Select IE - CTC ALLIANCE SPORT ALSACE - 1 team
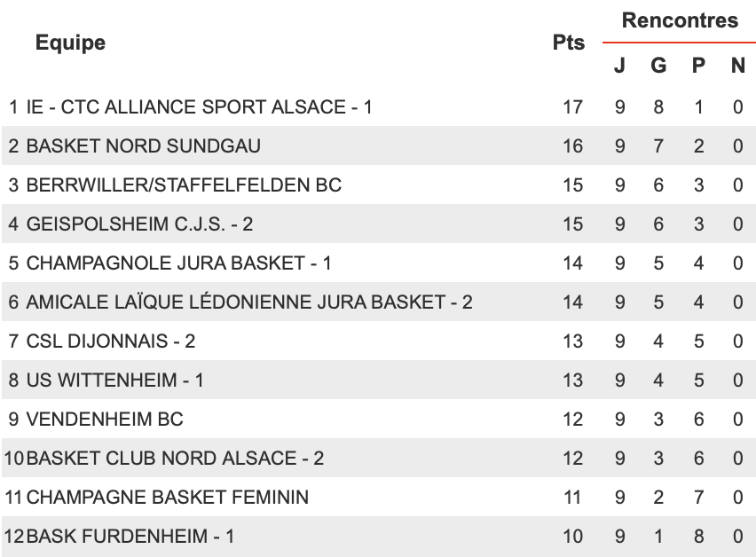This screenshot has width=756, height=557. (199, 107)
